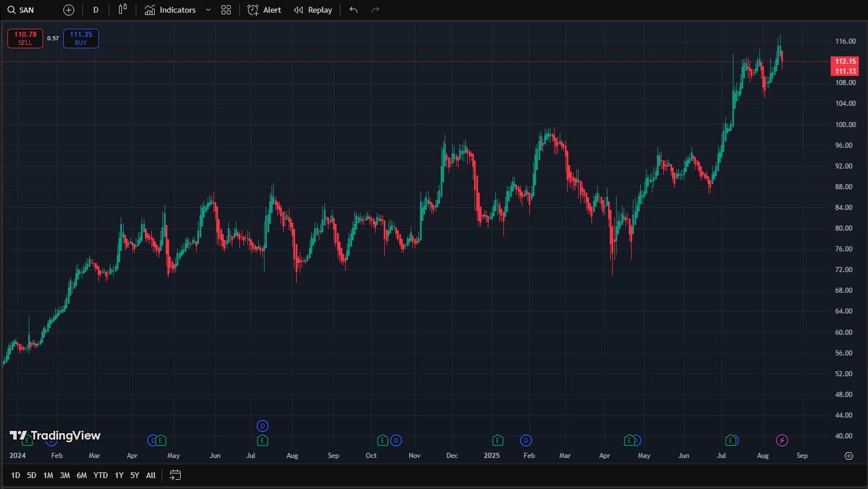Start bar Replay mode

(313, 10)
